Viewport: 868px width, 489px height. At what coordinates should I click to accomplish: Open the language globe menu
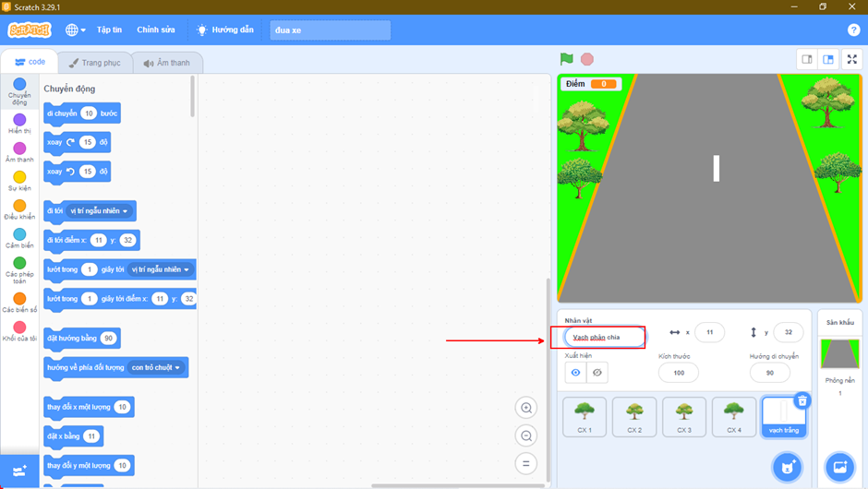[x=76, y=30]
